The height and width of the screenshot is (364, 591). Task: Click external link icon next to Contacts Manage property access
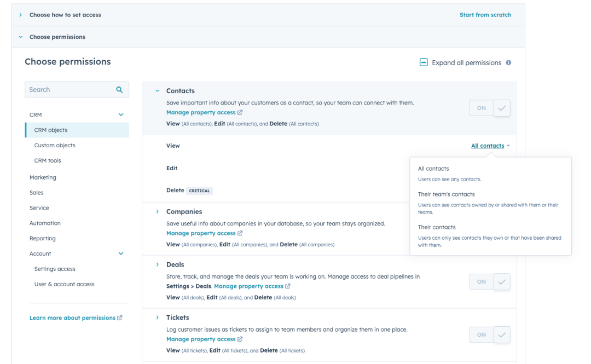tap(240, 113)
